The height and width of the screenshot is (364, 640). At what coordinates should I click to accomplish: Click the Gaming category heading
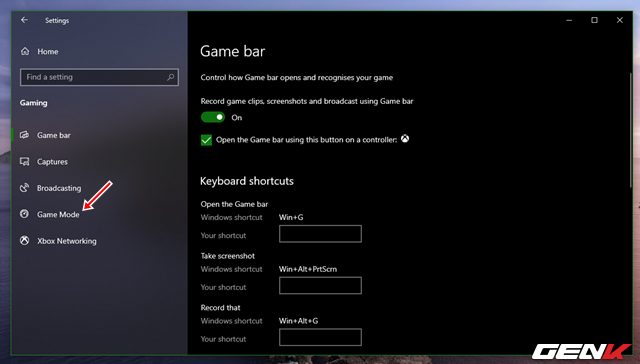[33, 103]
